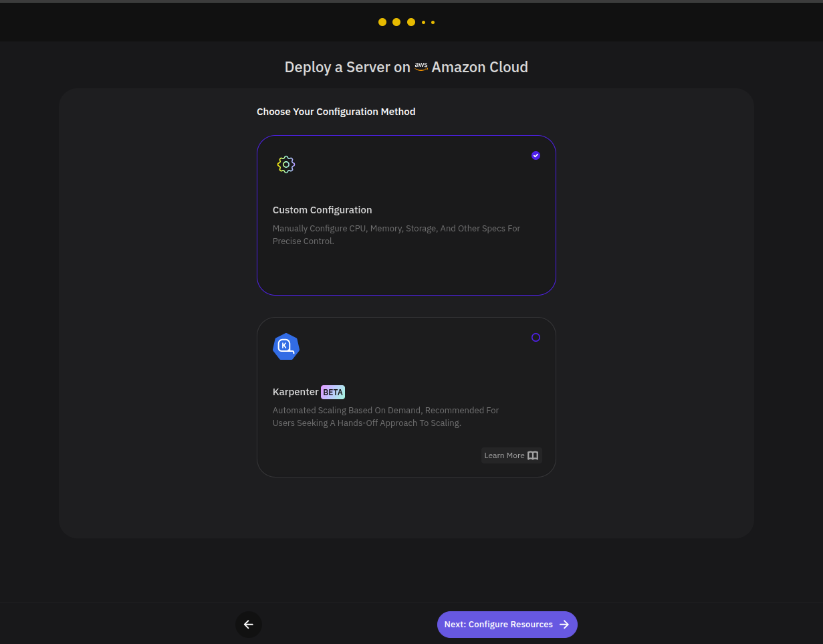The image size is (823, 644).
Task: Click the 'Deploy a Server on Amazon Cloud' title
Action: 406,67
